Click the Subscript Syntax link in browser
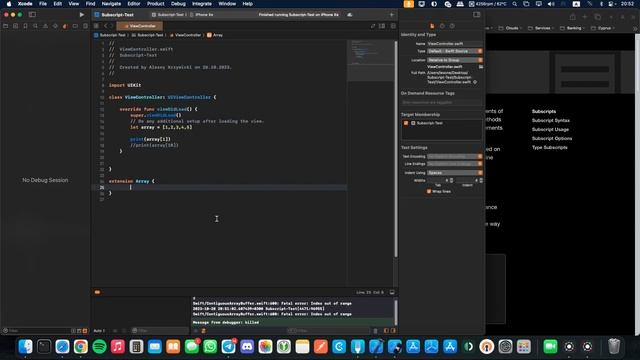 click(x=551, y=120)
